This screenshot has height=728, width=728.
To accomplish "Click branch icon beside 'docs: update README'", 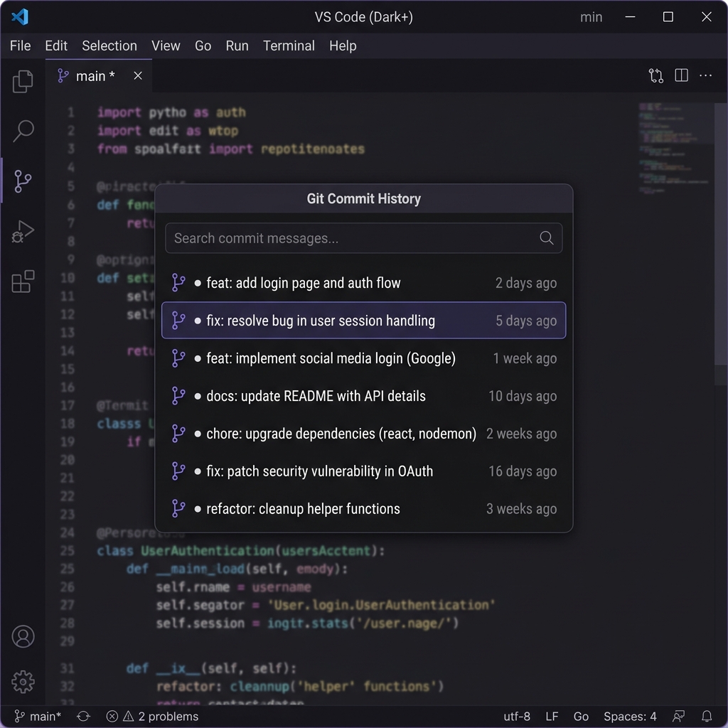I will click(x=178, y=395).
